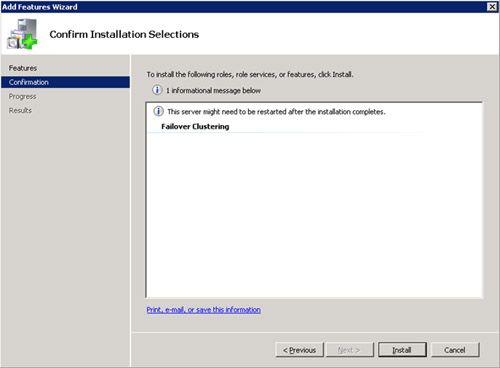The height and width of the screenshot is (368, 500).
Task: Select the Progress step in sidebar
Action: [22, 96]
